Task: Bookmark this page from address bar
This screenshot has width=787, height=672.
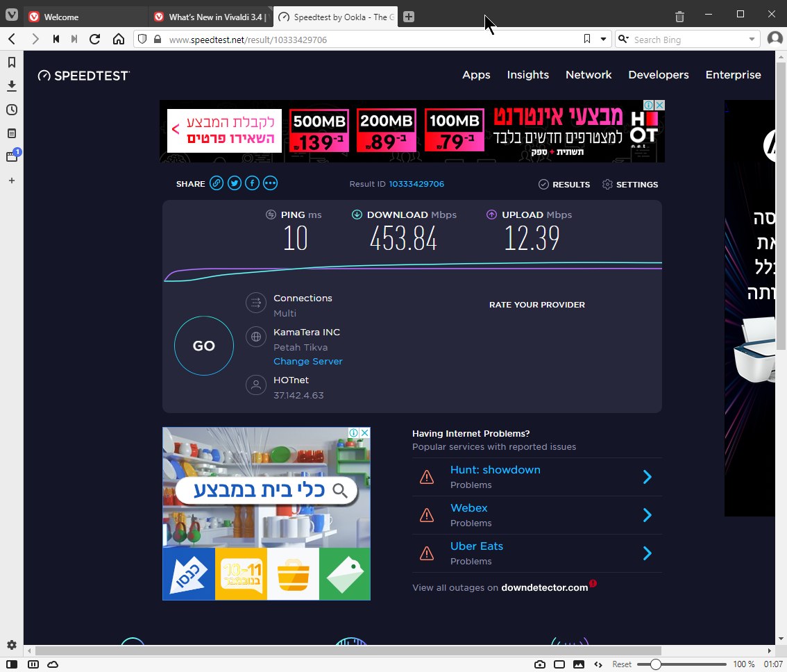Action: [586, 39]
